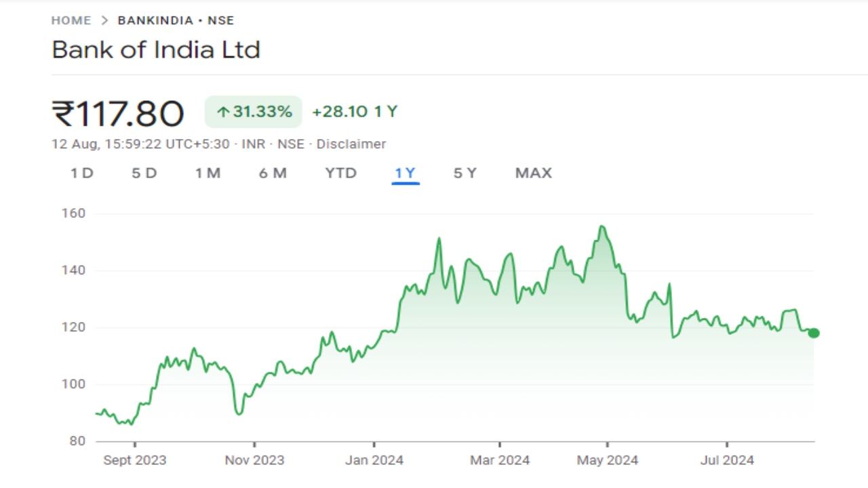Click the timestamp 12 Aug, 15:59:22 UTC+5:30
The image size is (868, 488).
point(140,144)
